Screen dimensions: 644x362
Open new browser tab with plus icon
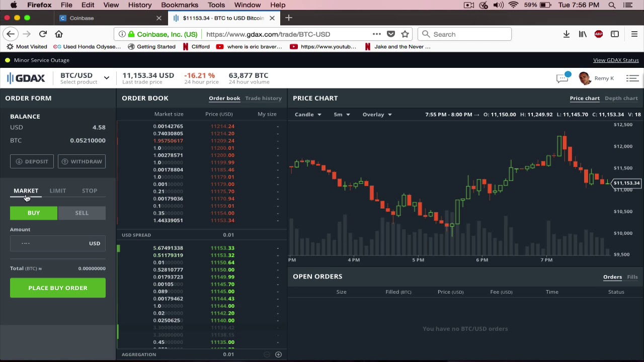click(288, 18)
